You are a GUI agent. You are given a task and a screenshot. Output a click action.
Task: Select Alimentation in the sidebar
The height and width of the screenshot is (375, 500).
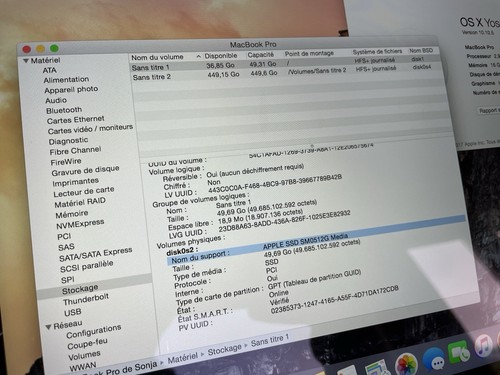coord(66,80)
